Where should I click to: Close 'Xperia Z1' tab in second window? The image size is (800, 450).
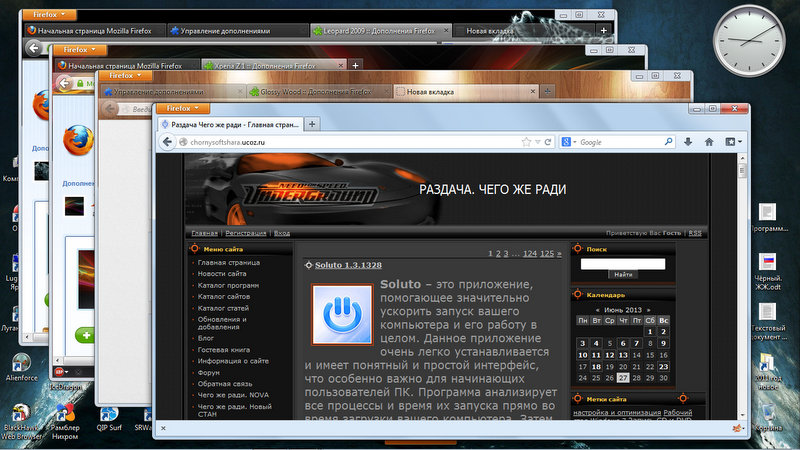pyautogui.click(x=341, y=65)
